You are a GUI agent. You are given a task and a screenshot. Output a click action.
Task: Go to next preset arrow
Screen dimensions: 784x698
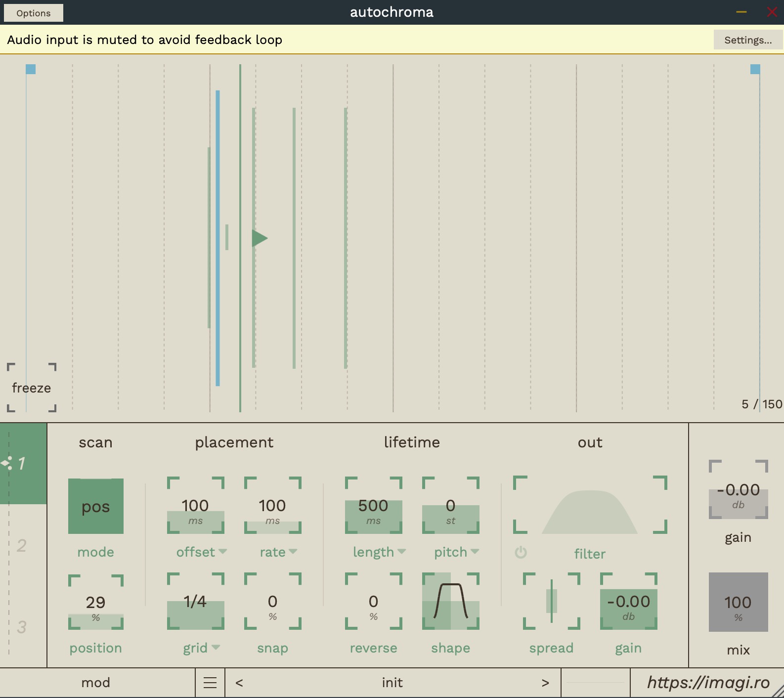coord(545,683)
